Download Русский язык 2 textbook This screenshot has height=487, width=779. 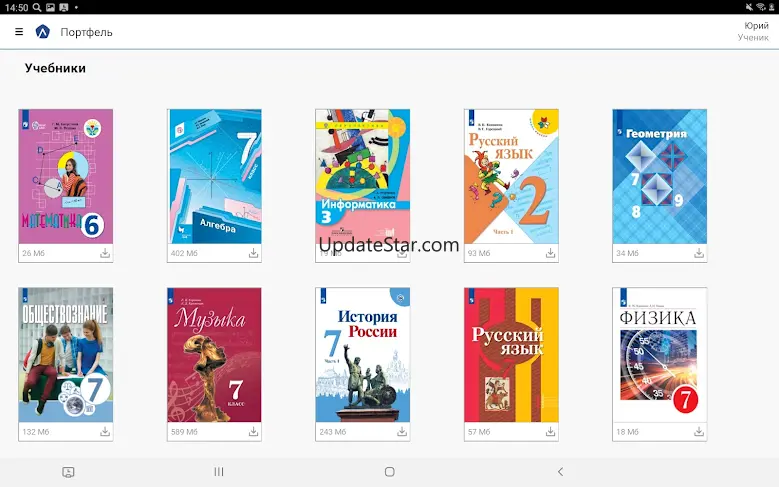click(550, 253)
